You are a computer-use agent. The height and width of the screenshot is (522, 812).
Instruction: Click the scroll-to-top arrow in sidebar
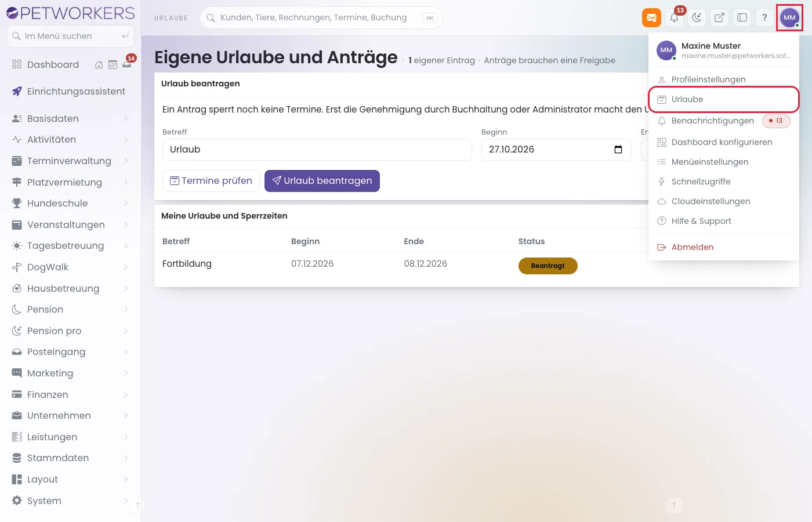pyautogui.click(x=137, y=505)
